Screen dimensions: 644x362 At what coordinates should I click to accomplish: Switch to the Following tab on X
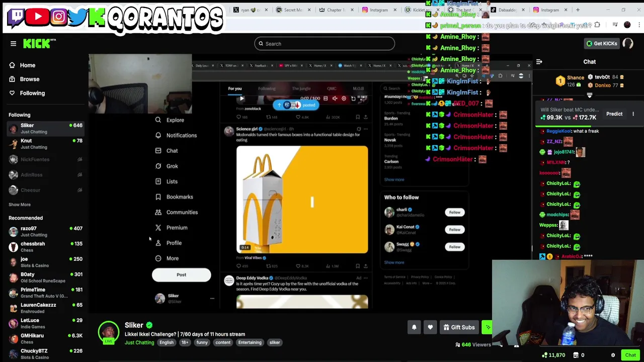(x=267, y=89)
